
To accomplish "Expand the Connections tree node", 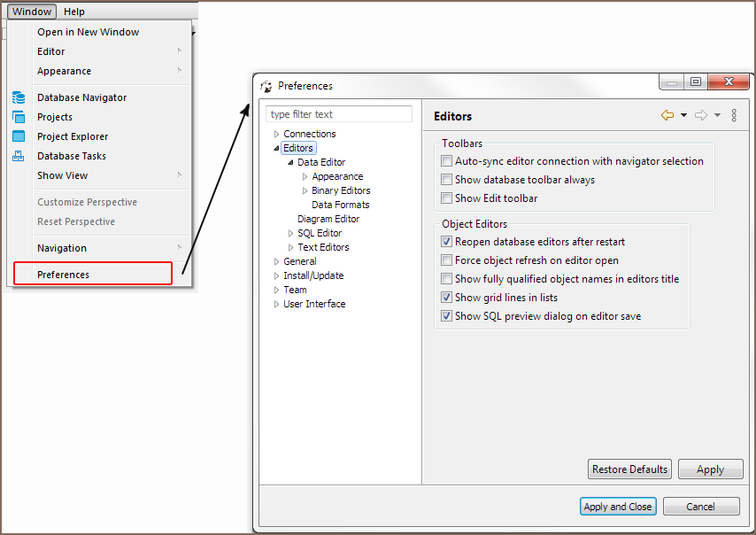I will 276,135.
